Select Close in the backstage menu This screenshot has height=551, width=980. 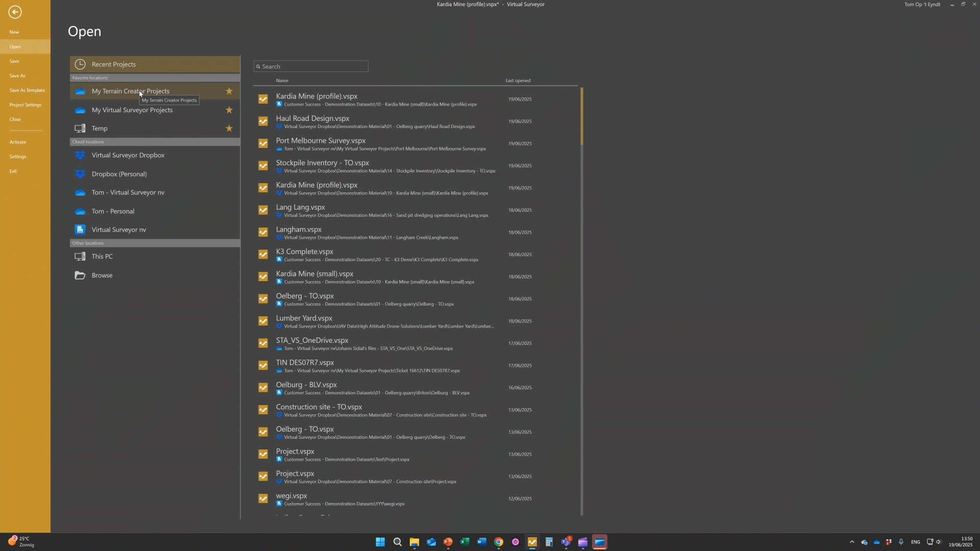[25, 119]
